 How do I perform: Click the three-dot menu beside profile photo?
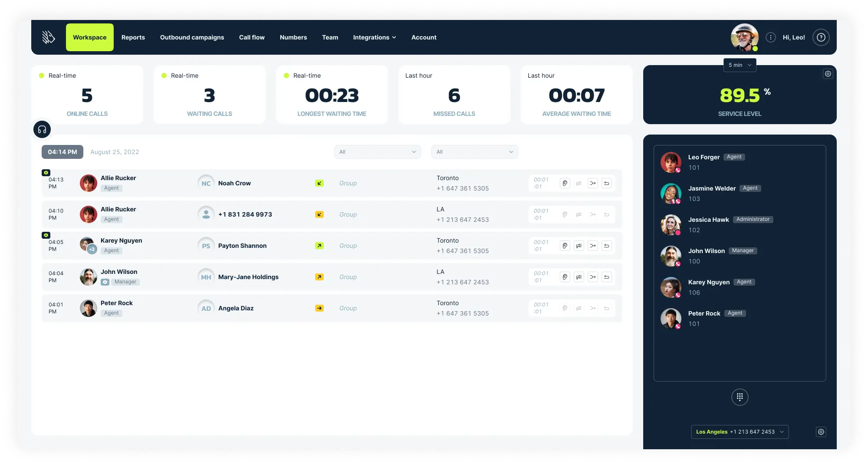[771, 37]
